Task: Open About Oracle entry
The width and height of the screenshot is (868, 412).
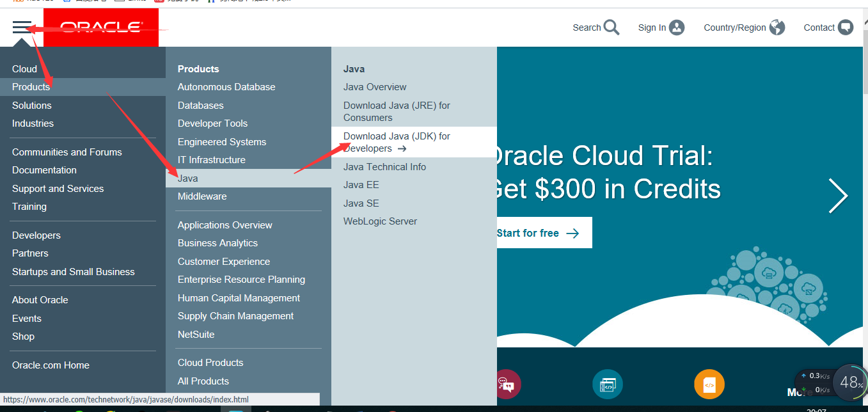Action: tap(40, 300)
